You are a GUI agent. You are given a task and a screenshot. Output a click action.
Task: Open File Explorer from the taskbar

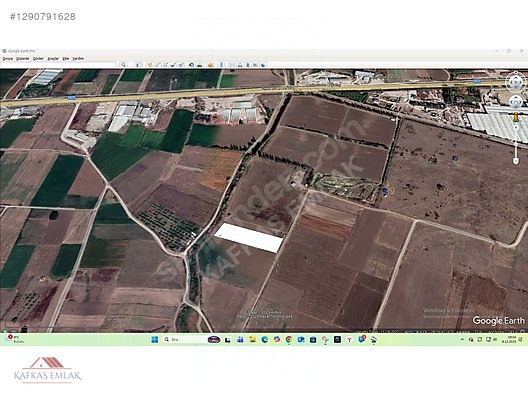[253, 339]
